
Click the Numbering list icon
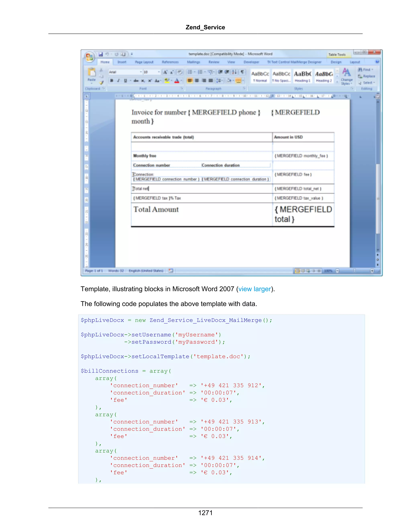pyautogui.click(x=200, y=72)
